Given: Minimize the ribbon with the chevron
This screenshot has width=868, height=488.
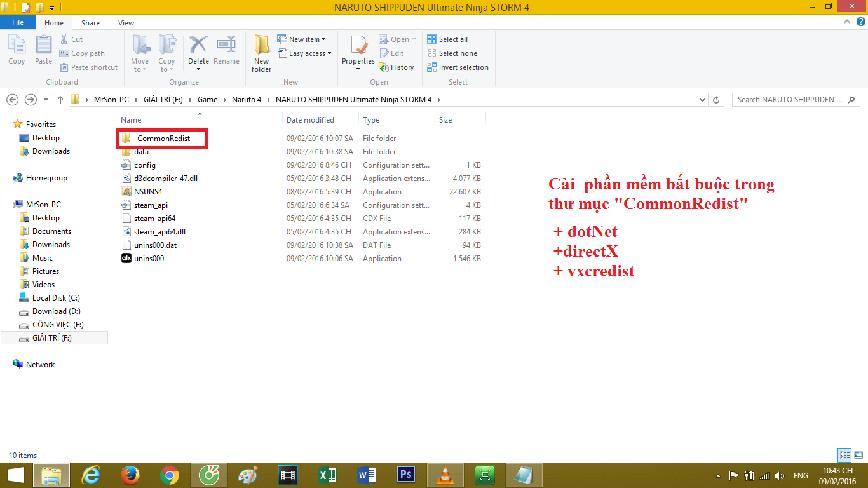Looking at the screenshot, I should [846, 22].
